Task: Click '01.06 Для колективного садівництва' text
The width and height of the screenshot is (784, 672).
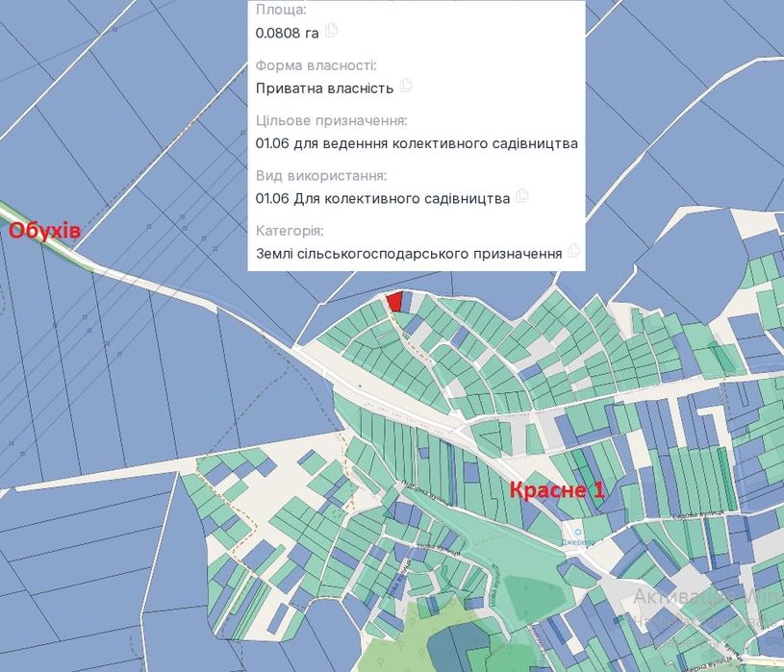Action: (383, 199)
